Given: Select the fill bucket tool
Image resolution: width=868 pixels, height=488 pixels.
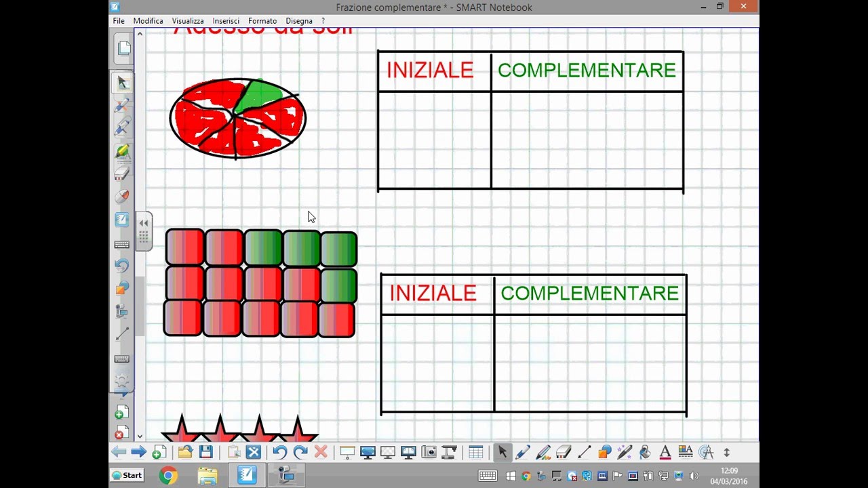Looking at the screenshot, I should click(x=645, y=452).
